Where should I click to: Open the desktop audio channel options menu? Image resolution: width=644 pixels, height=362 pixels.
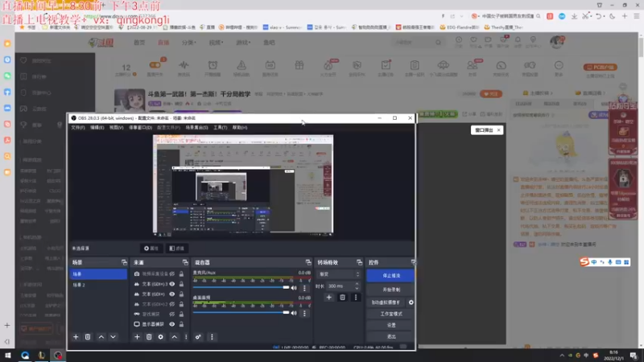click(x=304, y=313)
